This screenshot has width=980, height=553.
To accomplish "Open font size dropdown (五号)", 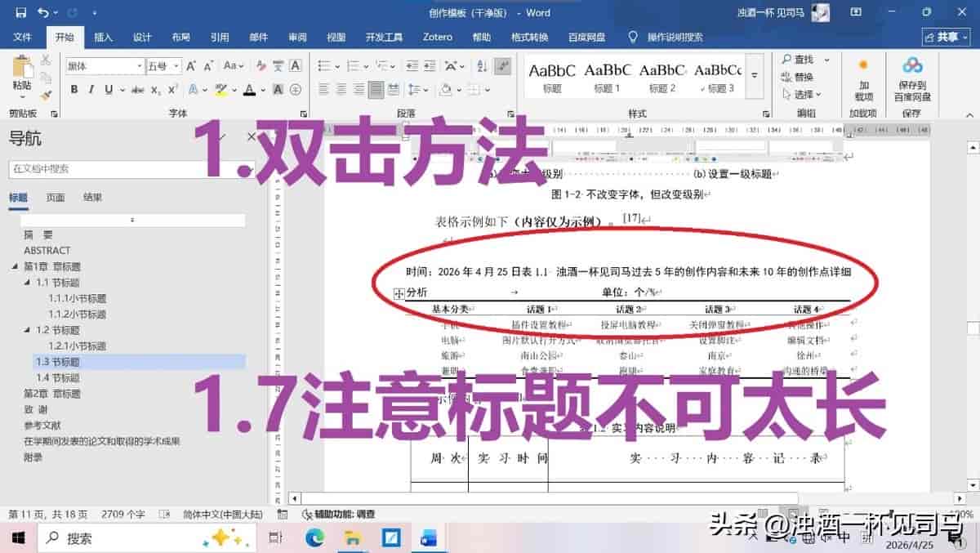I will [x=176, y=66].
